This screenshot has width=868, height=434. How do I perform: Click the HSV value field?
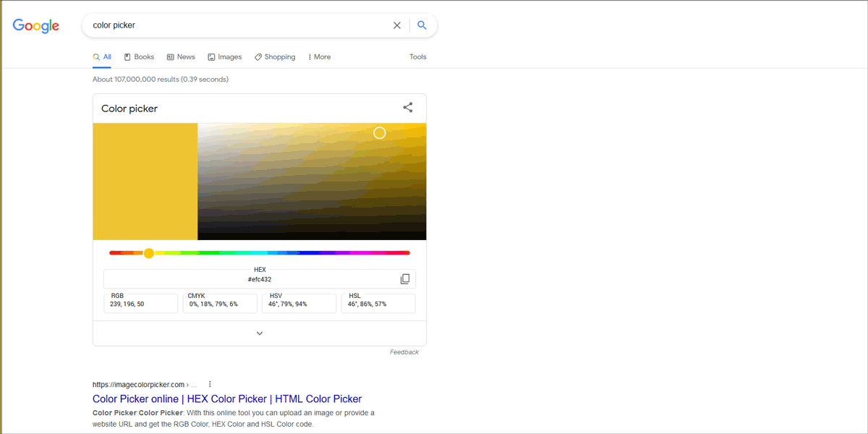pyautogui.click(x=299, y=303)
